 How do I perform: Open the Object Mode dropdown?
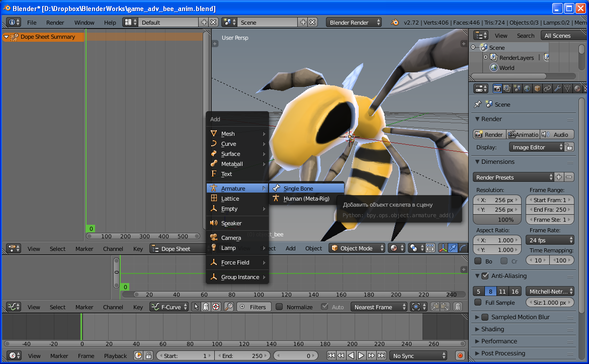tap(357, 248)
